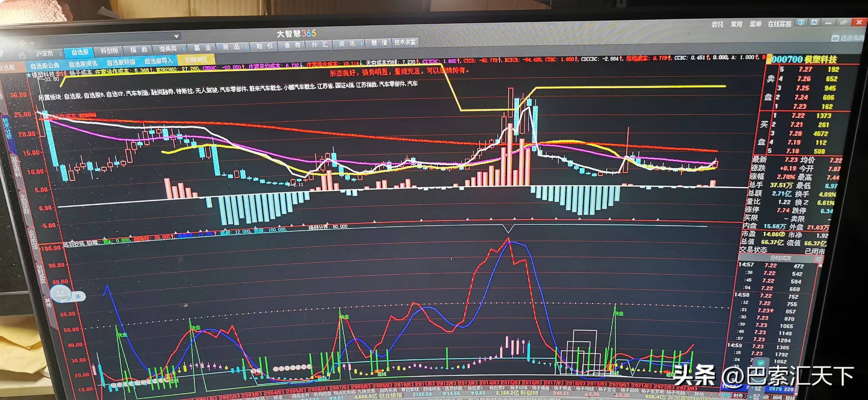Image resolution: width=868 pixels, height=400 pixels.
Task: Click the 自选股公告 link
Action: [44, 65]
